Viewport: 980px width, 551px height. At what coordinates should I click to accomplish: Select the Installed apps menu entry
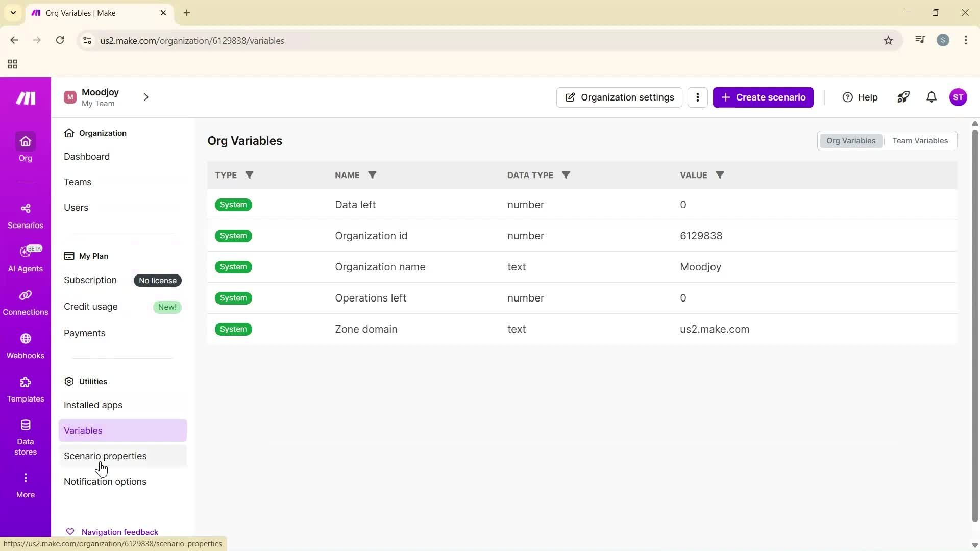point(93,405)
